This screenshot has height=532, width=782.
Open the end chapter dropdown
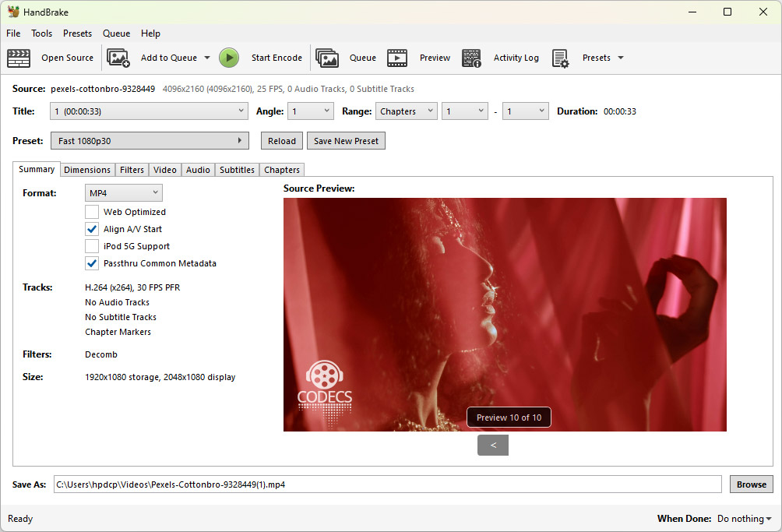click(x=526, y=111)
